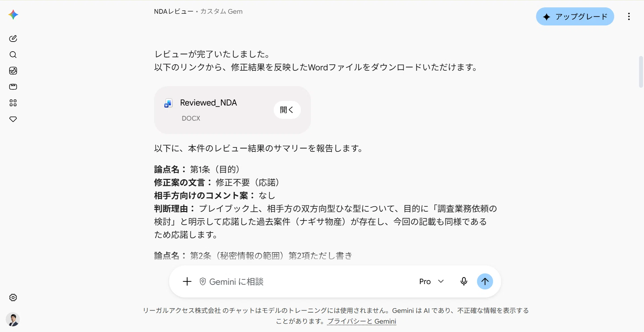This screenshot has height=332, width=644.
Task: Follow the プライバシーと Gemini link
Action: [362, 321]
